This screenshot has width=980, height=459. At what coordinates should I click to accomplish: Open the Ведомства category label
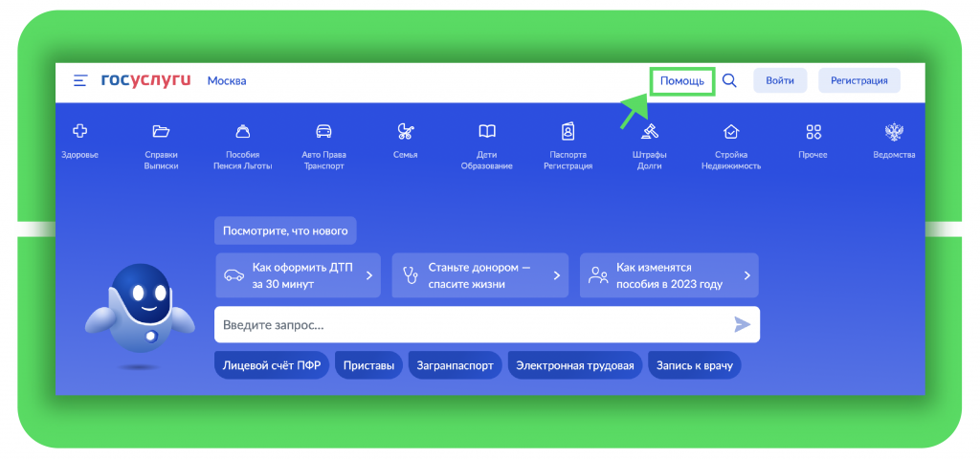895,155
